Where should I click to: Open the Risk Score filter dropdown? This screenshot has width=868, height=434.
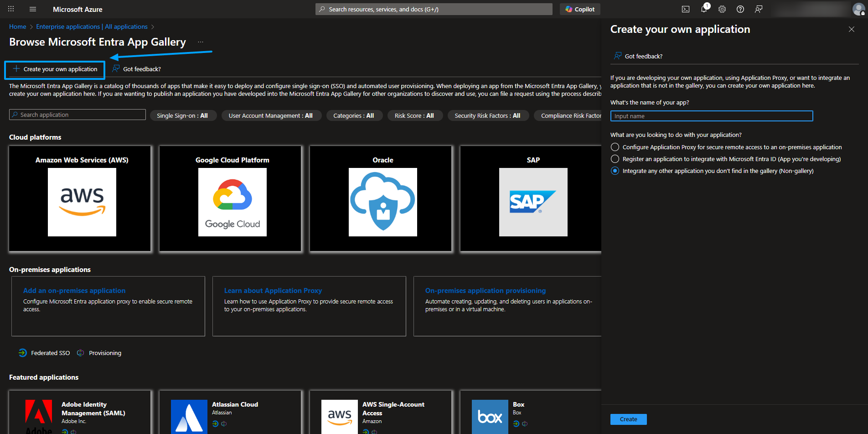pyautogui.click(x=415, y=115)
